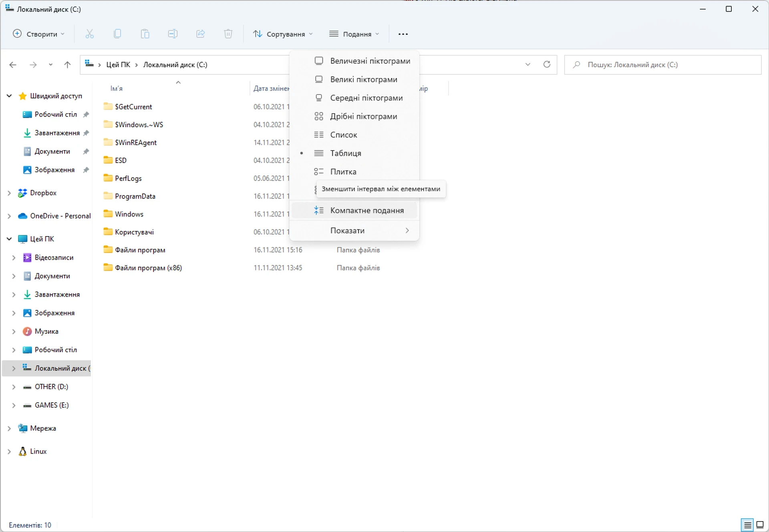Click the Cut scissors icon in toolbar
Image resolution: width=769 pixels, height=532 pixels.
click(89, 34)
